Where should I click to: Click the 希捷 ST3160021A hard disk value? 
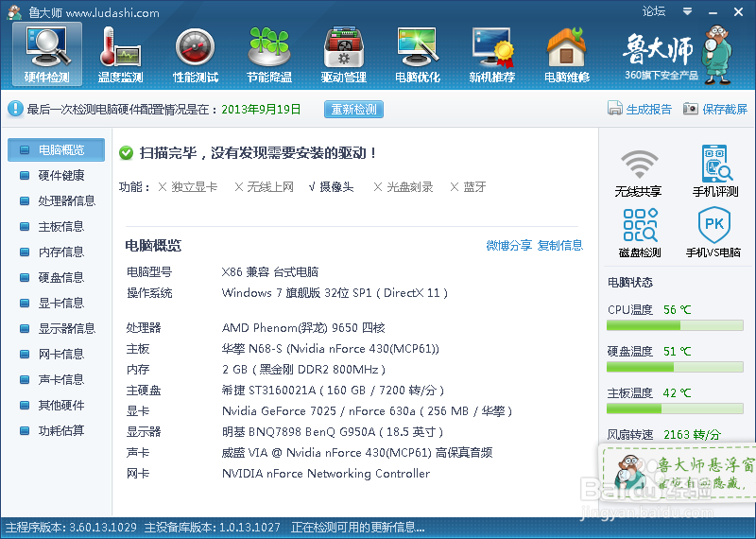[x=334, y=391]
